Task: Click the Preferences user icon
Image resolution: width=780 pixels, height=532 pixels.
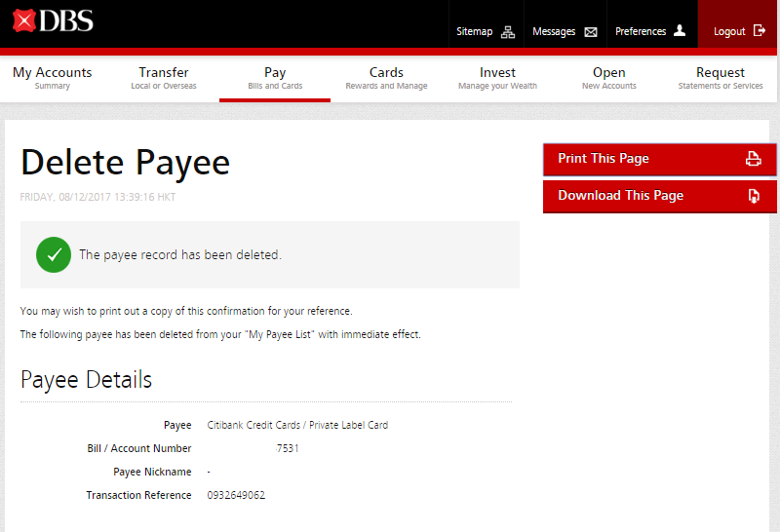Action: pos(680,31)
